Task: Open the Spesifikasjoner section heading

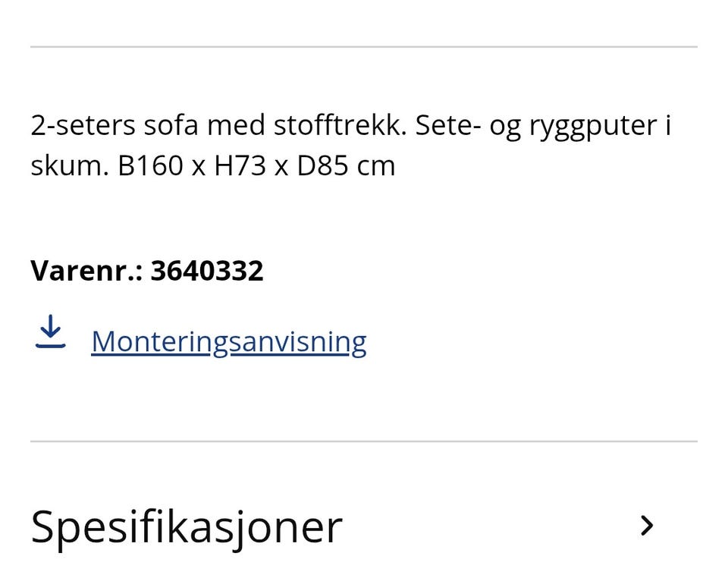Action: [x=187, y=527]
